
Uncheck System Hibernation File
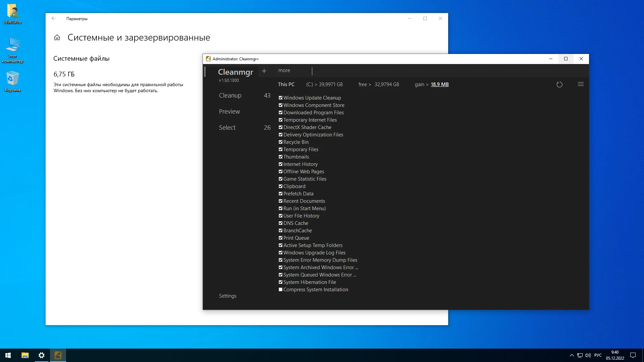(x=280, y=282)
